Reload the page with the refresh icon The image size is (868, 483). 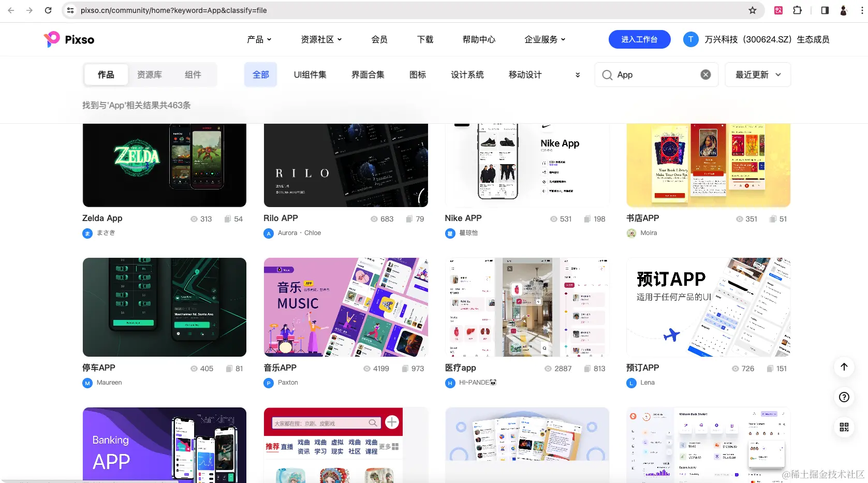(x=48, y=10)
